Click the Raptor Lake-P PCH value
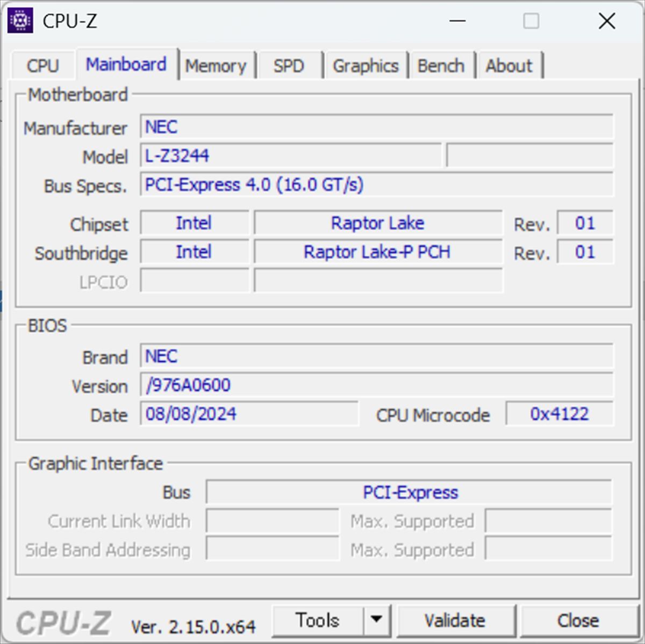The width and height of the screenshot is (645, 644). click(x=378, y=252)
